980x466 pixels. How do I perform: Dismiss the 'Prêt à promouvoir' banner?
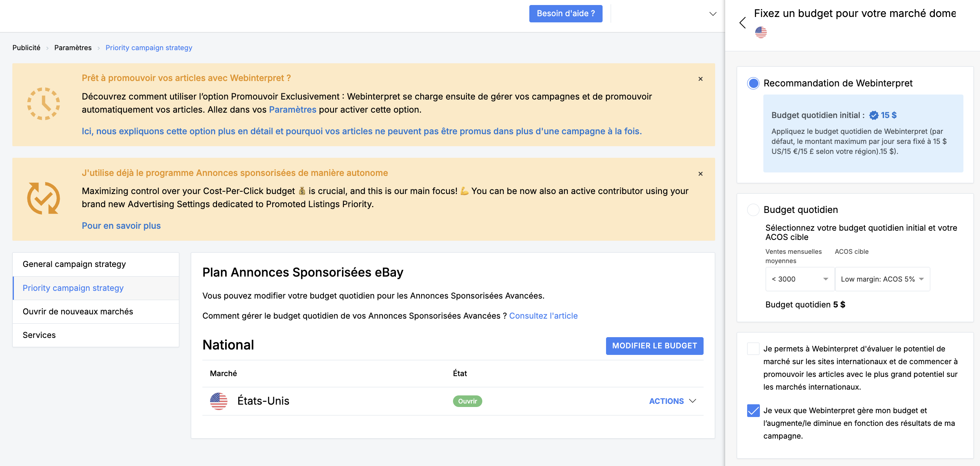pos(700,79)
